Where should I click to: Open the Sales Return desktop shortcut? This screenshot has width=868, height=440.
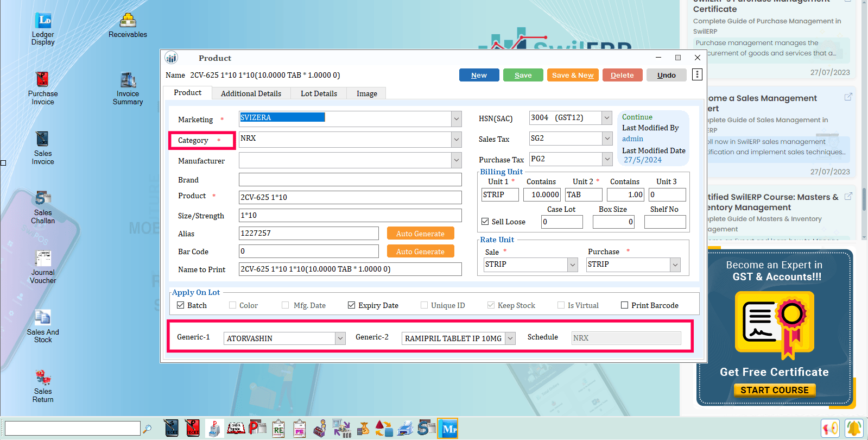[43, 386]
